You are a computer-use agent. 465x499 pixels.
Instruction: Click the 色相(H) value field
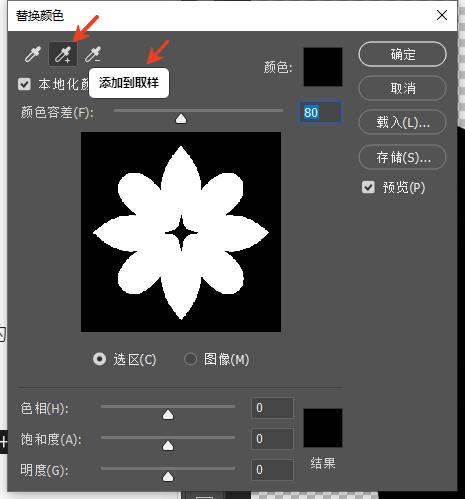point(272,408)
